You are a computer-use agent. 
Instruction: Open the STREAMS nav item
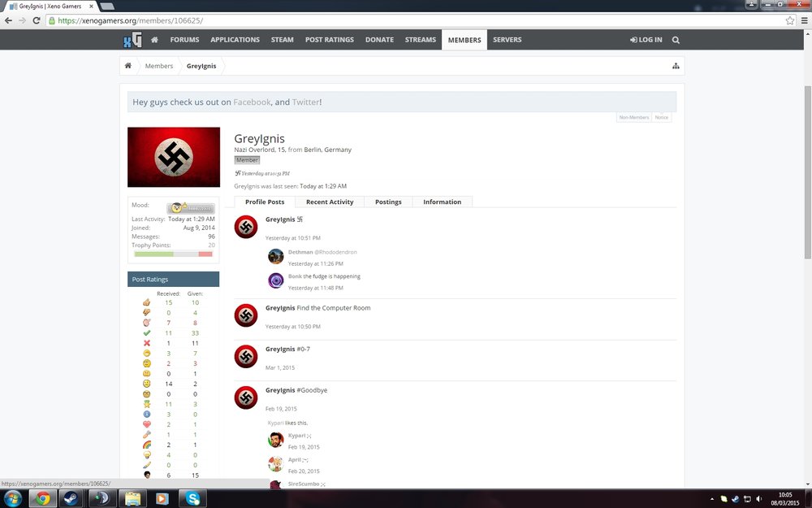point(421,40)
